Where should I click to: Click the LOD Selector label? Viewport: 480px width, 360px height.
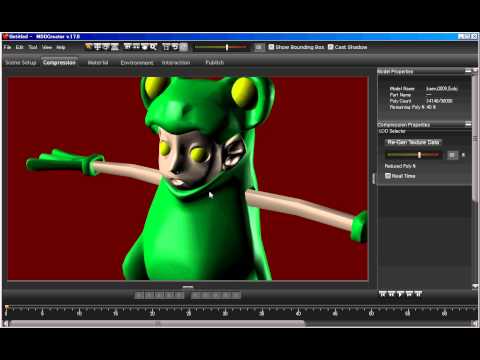(392, 131)
